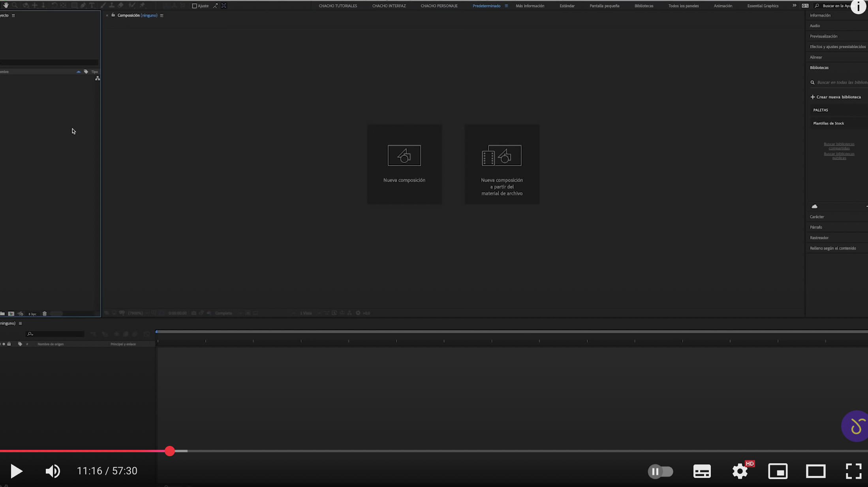The width and height of the screenshot is (868, 487).
Task: Open the Composición panel menu
Action: tap(162, 15)
